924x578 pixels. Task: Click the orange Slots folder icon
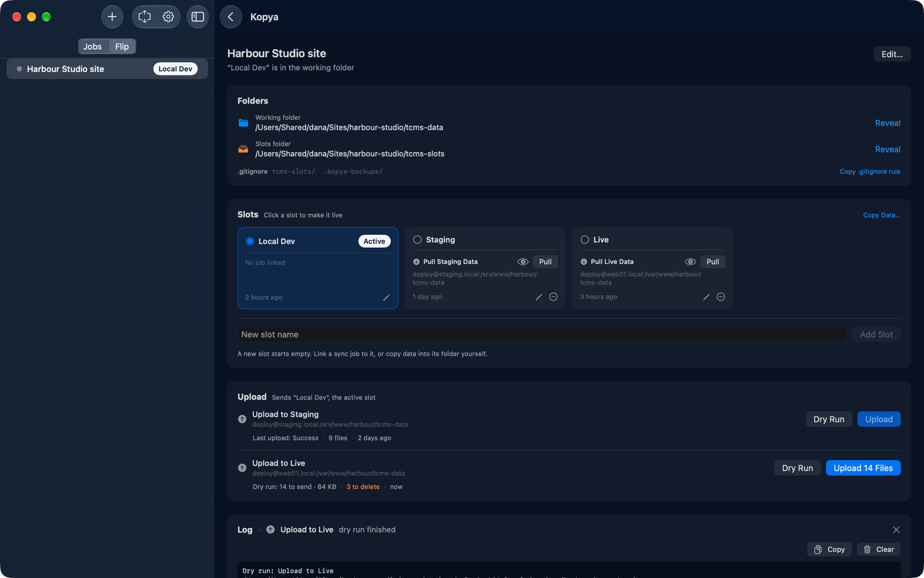(x=243, y=149)
